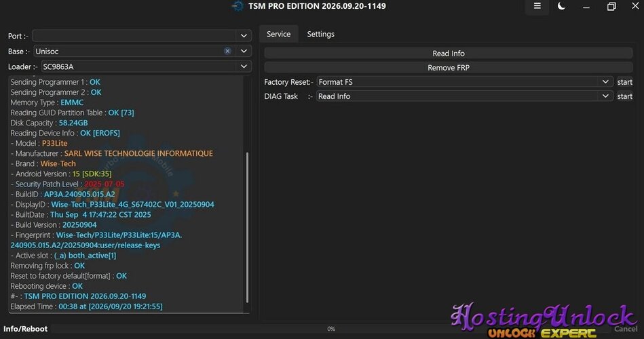This screenshot has width=644, height=339.
Task: Expand the Loader dropdown arrow
Action: point(244,66)
